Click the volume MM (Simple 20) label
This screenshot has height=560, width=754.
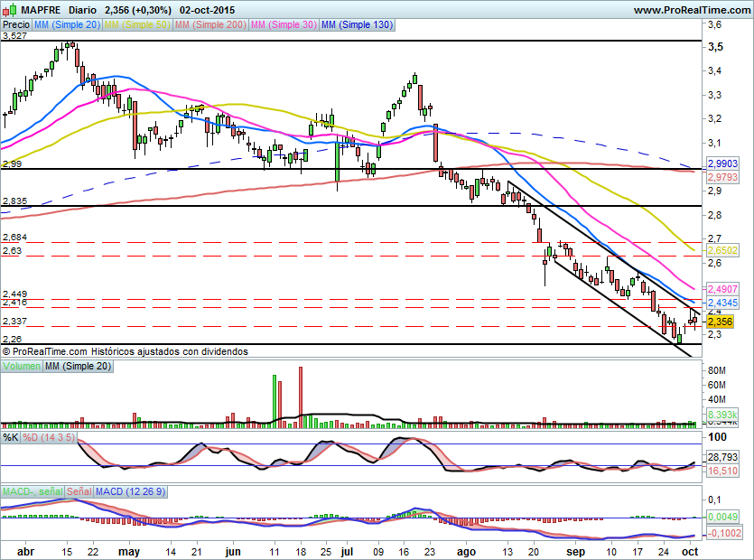(x=78, y=366)
